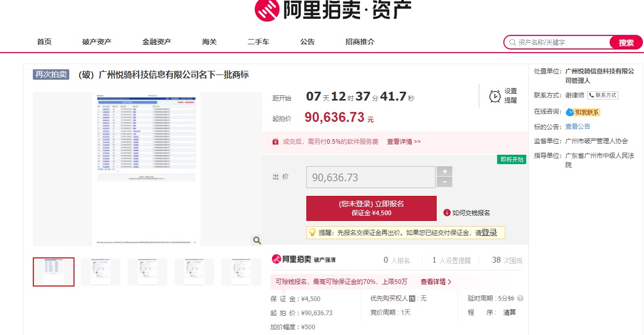The height and width of the screenshot is (335, 644).
Task: Click the 立即报名 registration button
Action: [371, 208]
